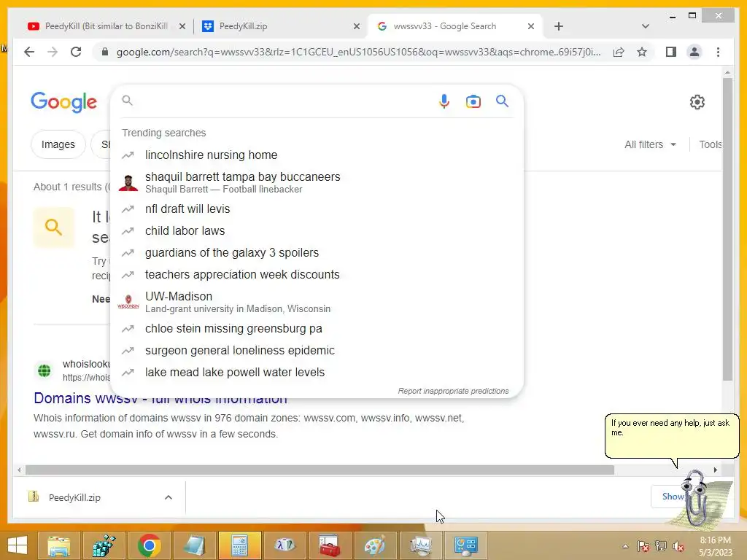
Task: Open Google quick settings gear
Action: [x=697, y=102]
